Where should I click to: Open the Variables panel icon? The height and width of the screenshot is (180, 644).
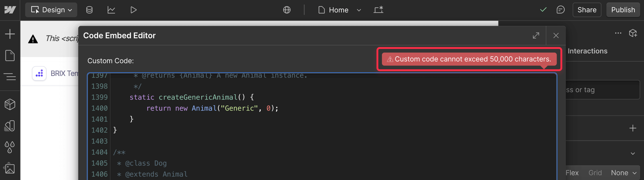click(10, 126)
